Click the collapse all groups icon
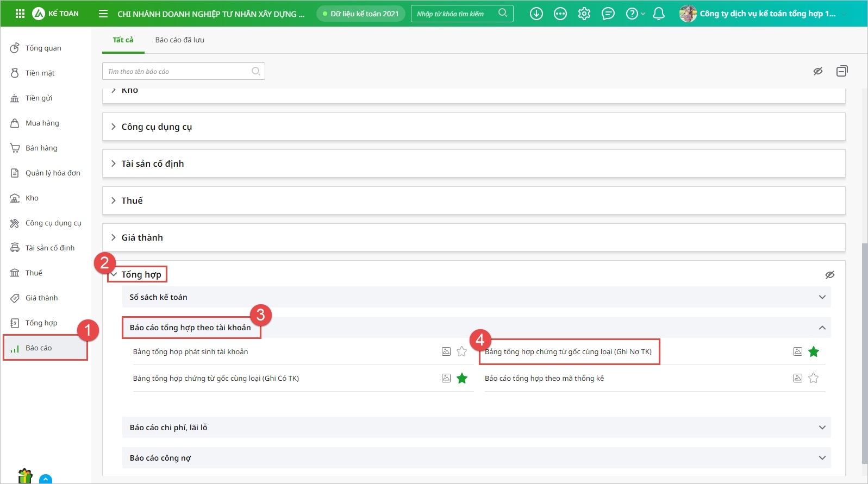The image size is (868, 484). pyautogui.click(x=841, y=71)
